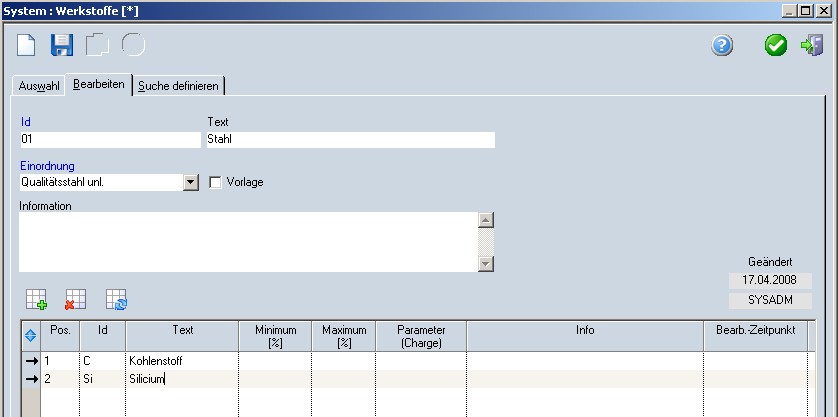Image resolution: width=838 pixels, height=417 pixels.
Task: Delete table row with red X icon
Action: [75, 298]
